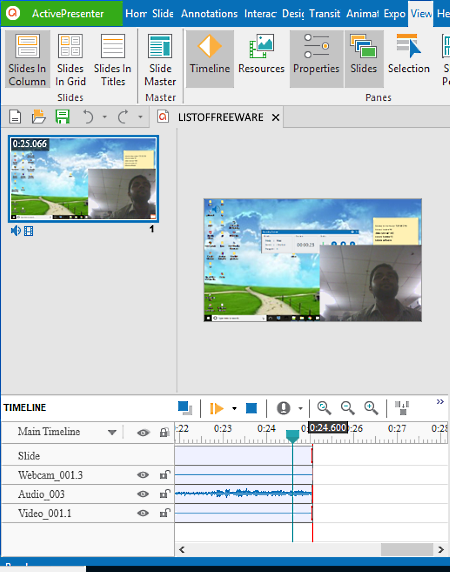
Task: Switch to Slides In Grid view
Action: pos(70,59)
